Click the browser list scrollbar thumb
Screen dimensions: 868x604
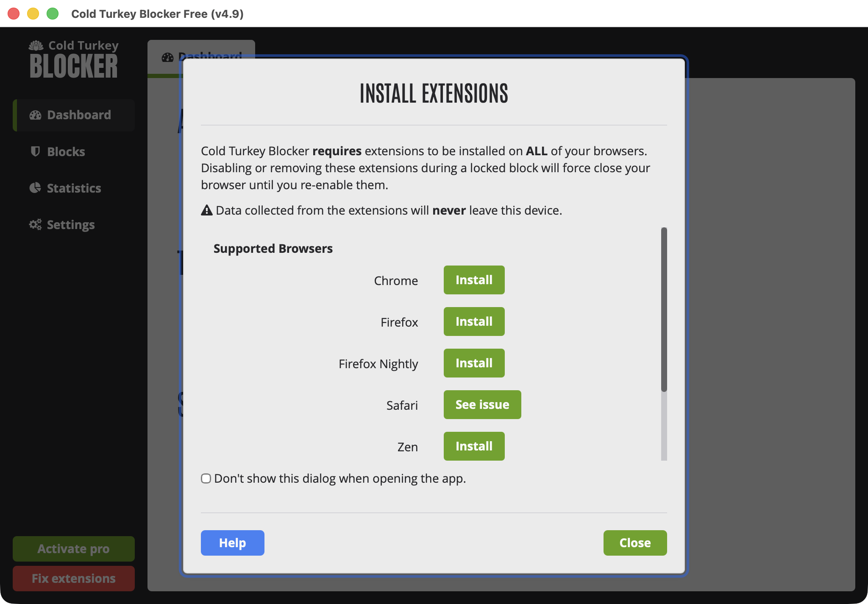tap(664, 310)
